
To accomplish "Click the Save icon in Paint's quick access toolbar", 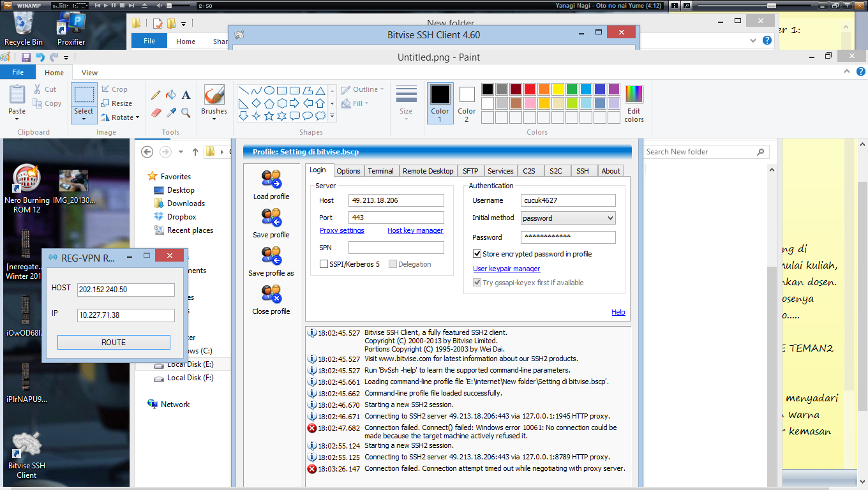I will pos(26,57).
